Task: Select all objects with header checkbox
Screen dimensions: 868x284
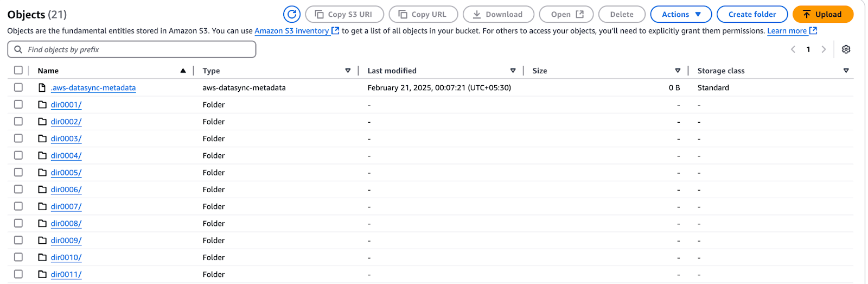Action: click(x=18, y=70)
